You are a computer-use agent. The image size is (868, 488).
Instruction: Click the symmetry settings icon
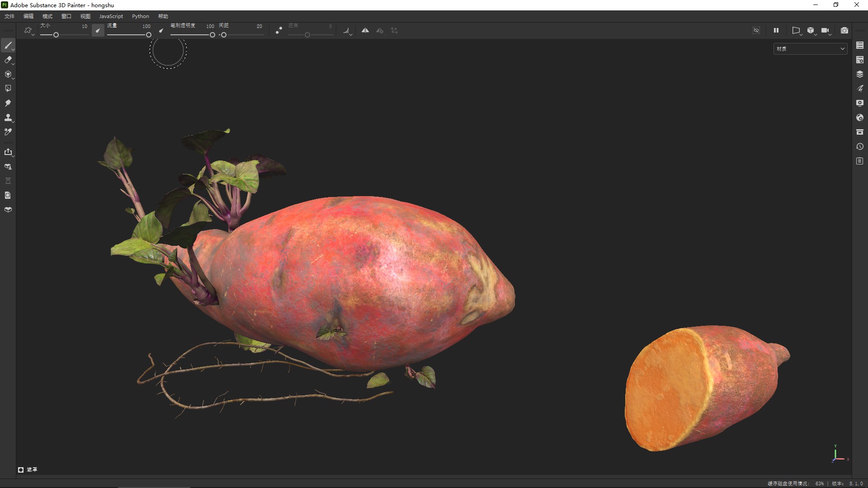pyautogui.click(x=380, y=30)
